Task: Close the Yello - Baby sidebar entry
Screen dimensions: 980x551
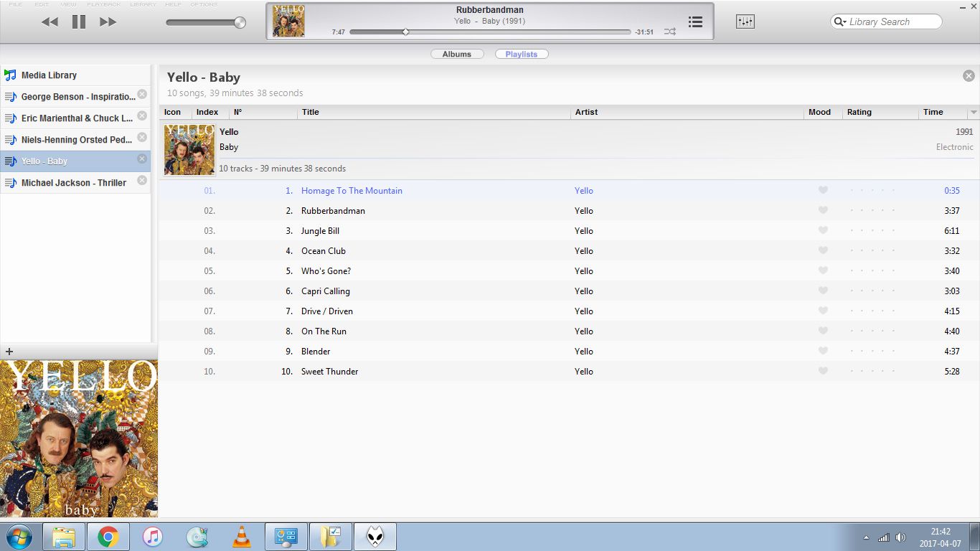Action: 142,159
